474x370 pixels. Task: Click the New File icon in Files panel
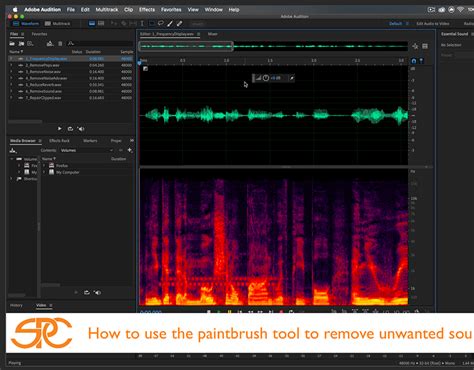click(30, 44)
